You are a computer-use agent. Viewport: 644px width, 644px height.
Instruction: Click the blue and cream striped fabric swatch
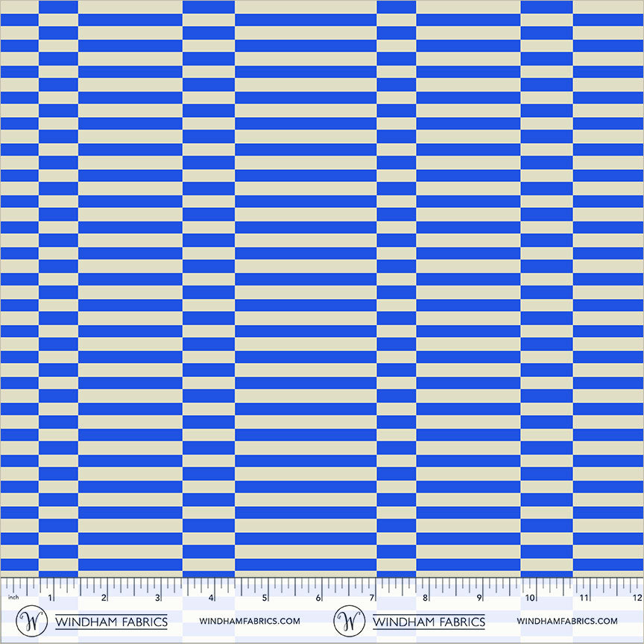pyautogui.click(x=322, y=287)
